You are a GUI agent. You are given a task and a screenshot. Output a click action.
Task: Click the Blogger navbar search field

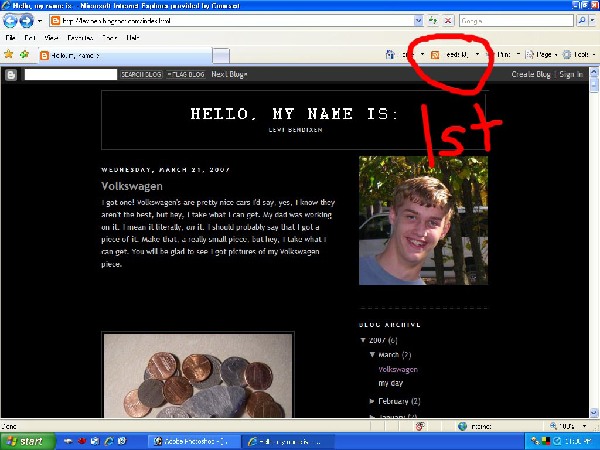(x=71, y=75)
